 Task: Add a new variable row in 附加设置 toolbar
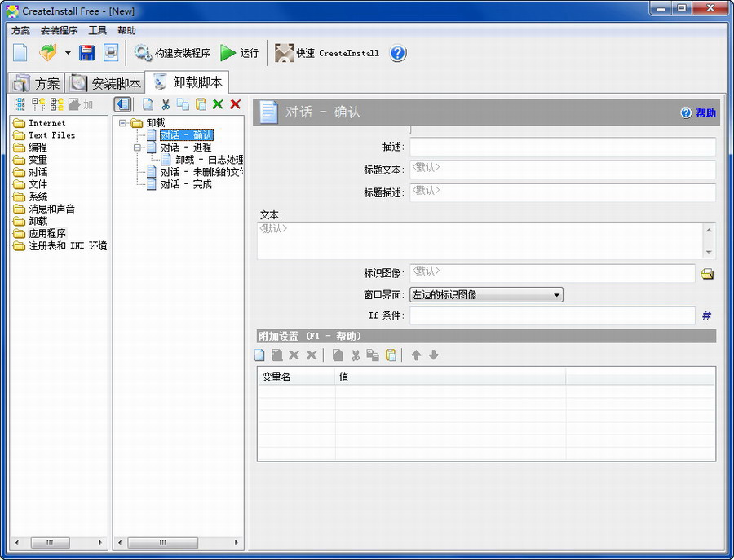[260, 355]
